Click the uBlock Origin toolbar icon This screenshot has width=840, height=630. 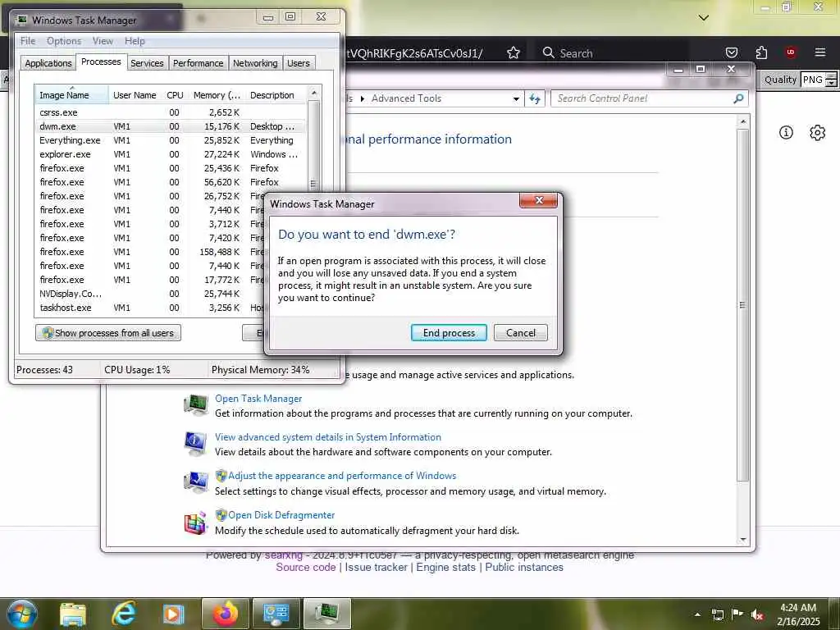[790, 52]
